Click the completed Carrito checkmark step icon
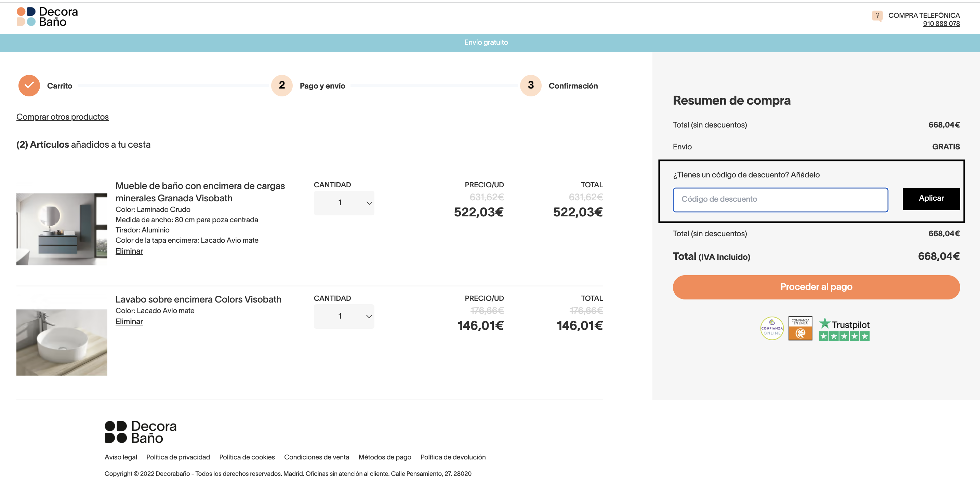This screenshot has width=980, height=482. tap(29, 85)
